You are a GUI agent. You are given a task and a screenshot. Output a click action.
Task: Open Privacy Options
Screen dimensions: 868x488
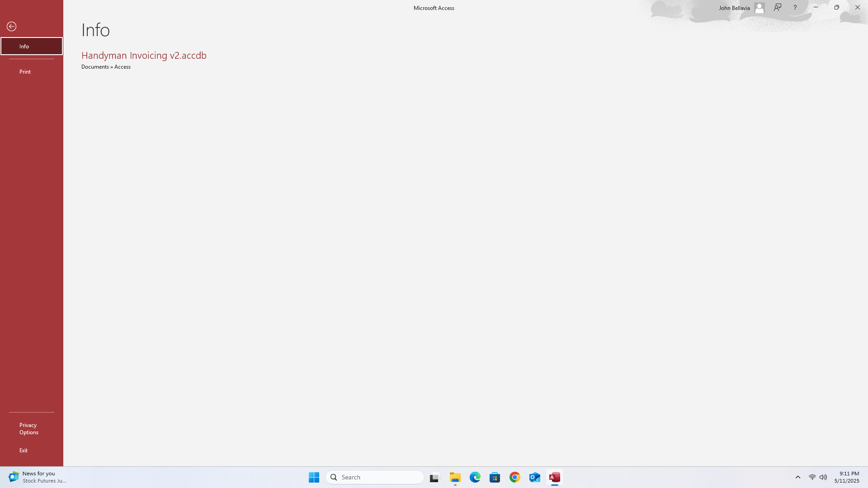(x=32, y=429)
